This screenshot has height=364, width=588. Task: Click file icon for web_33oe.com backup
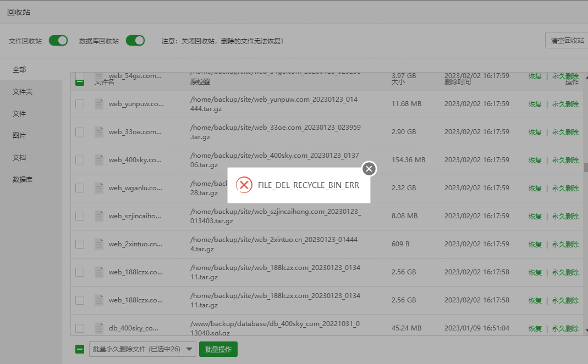coord(99,131)
